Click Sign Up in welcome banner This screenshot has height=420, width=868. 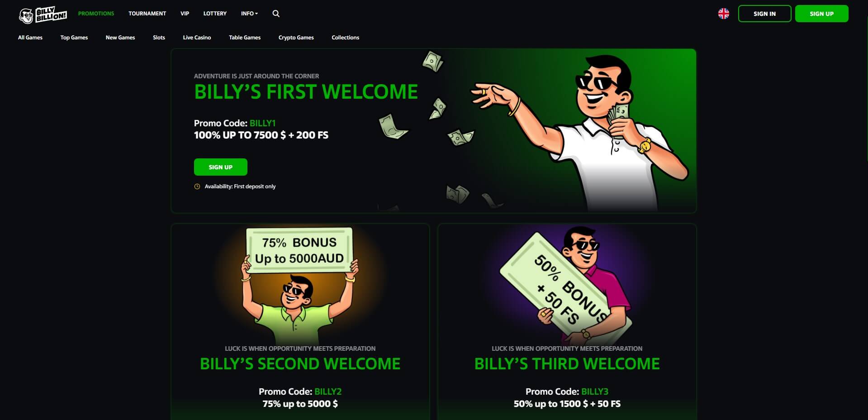point(221,167)
